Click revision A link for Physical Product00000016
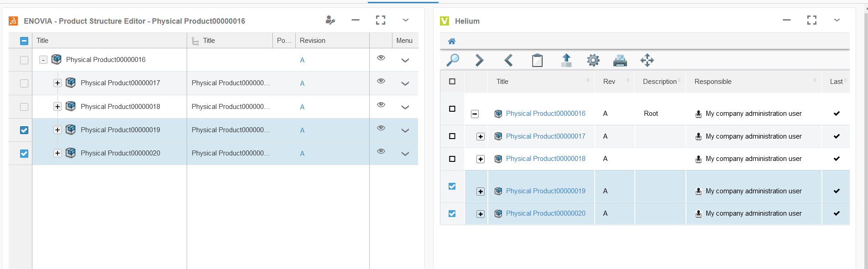 point(302,60)
